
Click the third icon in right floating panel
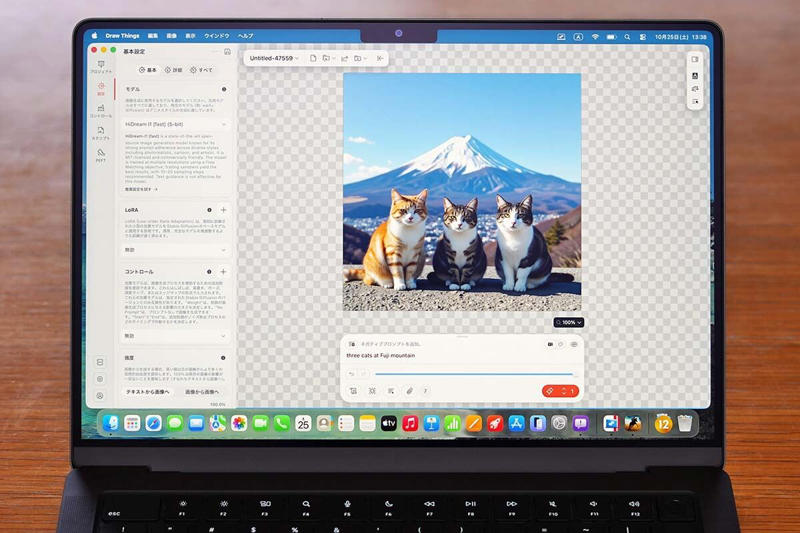[695, 89]
